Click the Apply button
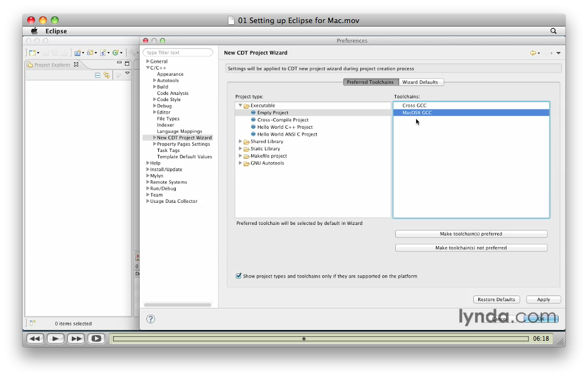 click(543, 299)
